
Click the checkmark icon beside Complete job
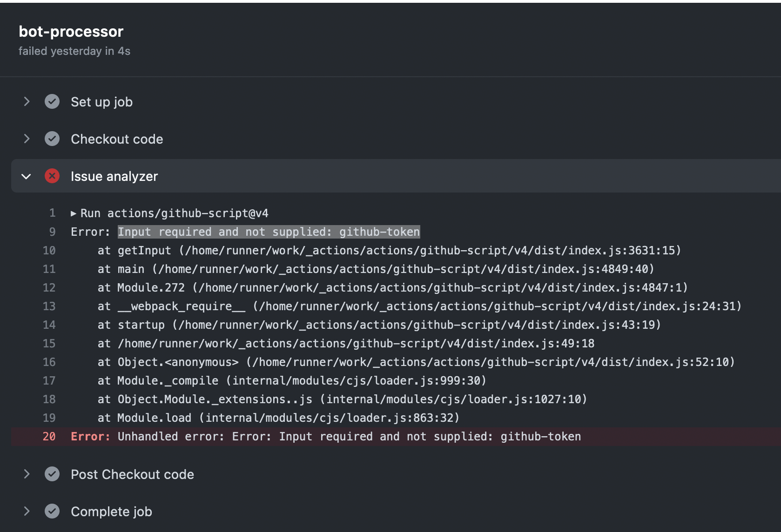[52, 511]
